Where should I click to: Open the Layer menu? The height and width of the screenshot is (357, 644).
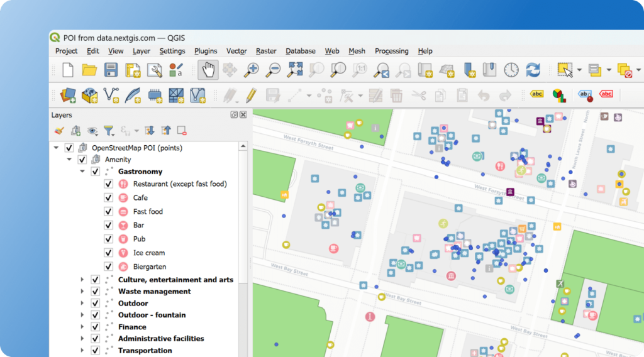[142, 51]
